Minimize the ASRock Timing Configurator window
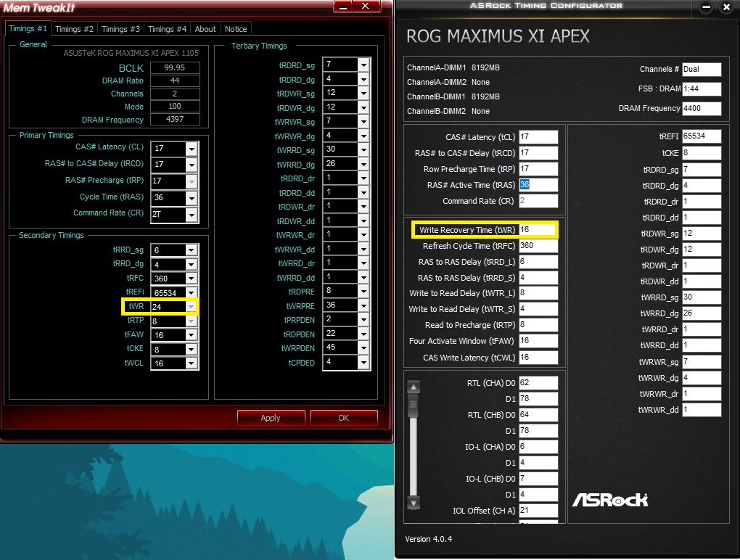This screenshot has width=740, height=560. 706,7
